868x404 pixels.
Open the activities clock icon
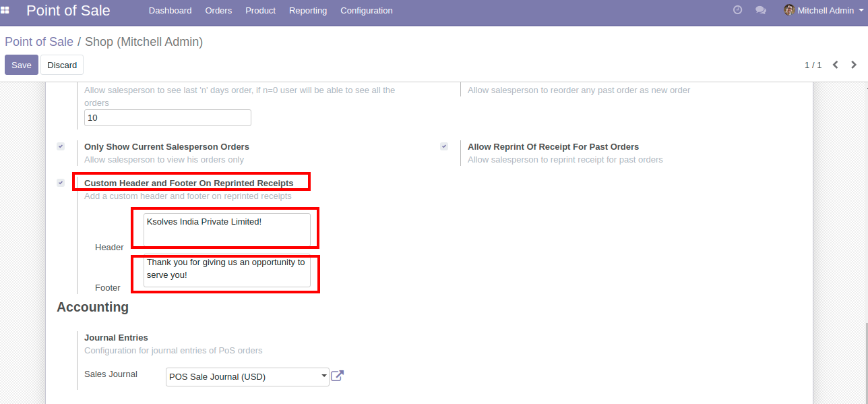(x=737, y=10)
